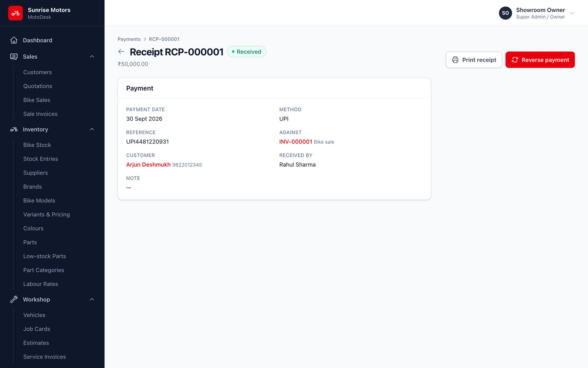The height and width of the screenshot is (368, 588).
Task: Click the Sales section icon
Action: [x=14, y=56]
